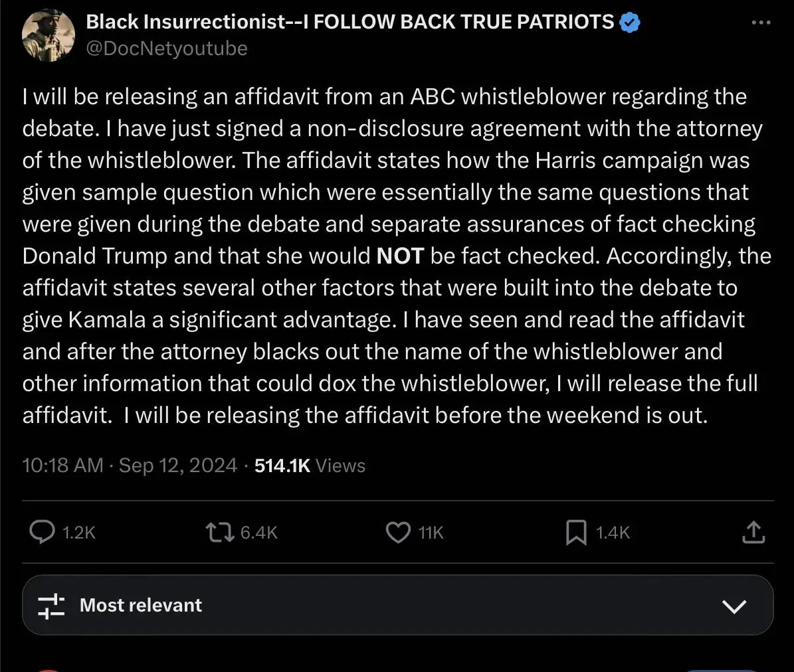This screenshot has height=672, width=794.
Task: Click the repost arrows icon
Action: [x=219, y=532]
